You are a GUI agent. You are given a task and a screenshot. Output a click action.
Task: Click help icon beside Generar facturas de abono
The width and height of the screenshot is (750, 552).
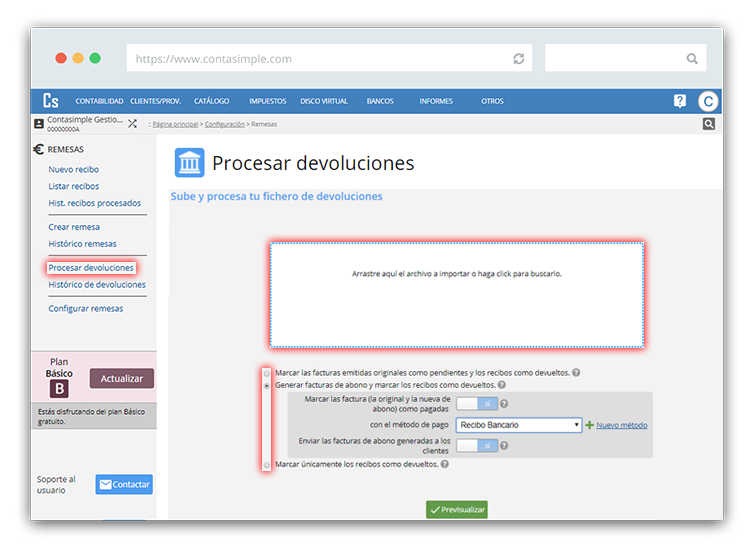[x=502, y=385]
